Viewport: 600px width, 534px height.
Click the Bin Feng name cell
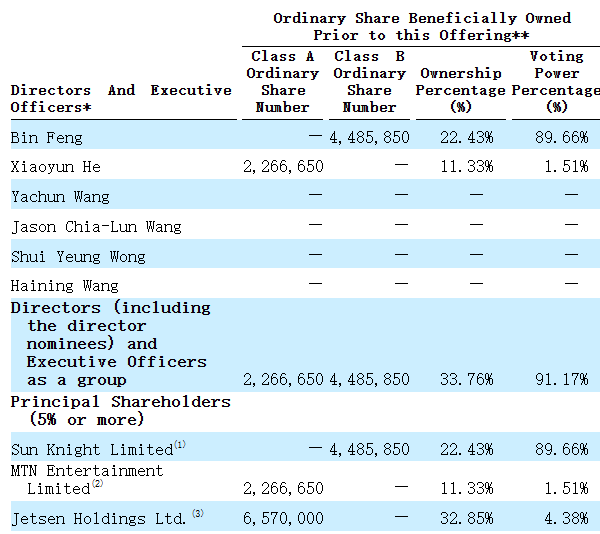coord(47,137)
